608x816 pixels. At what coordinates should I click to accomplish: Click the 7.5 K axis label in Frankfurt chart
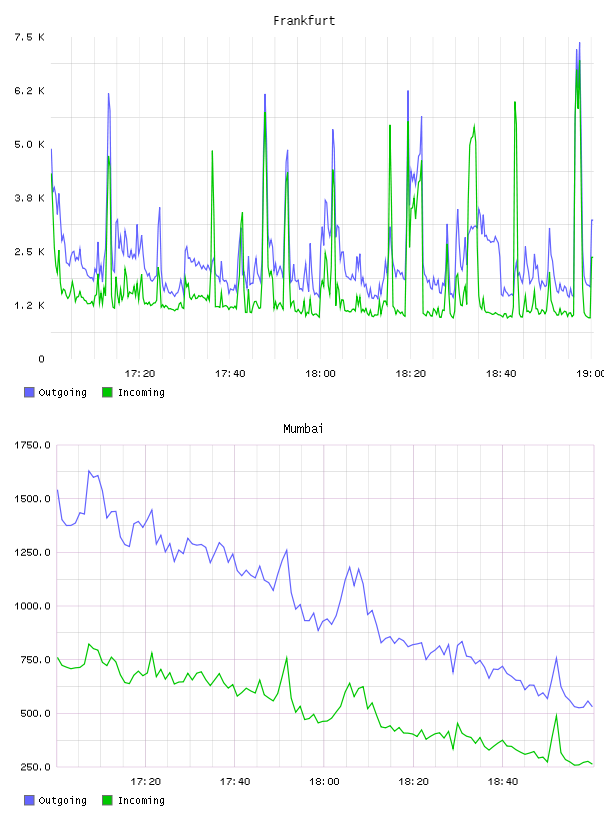pos(29,37)
